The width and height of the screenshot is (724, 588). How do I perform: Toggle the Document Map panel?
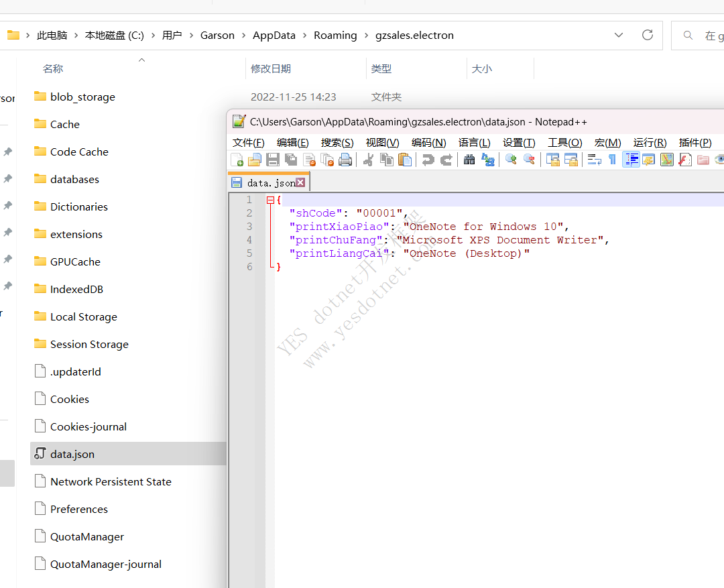click(x=667, y=160)
